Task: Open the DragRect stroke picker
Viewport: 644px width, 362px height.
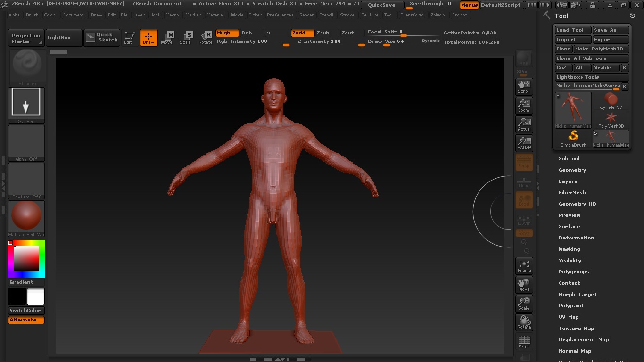Action: click(x=26, y=105)
